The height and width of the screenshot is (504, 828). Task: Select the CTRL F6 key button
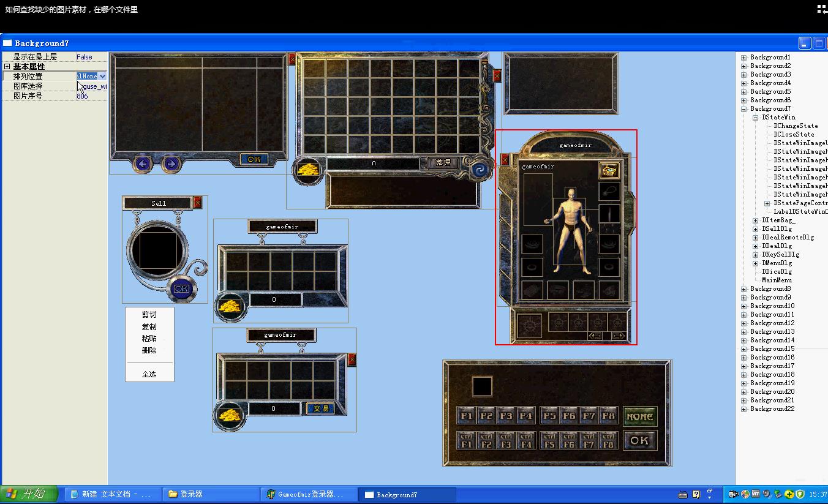tap(569, 441)
